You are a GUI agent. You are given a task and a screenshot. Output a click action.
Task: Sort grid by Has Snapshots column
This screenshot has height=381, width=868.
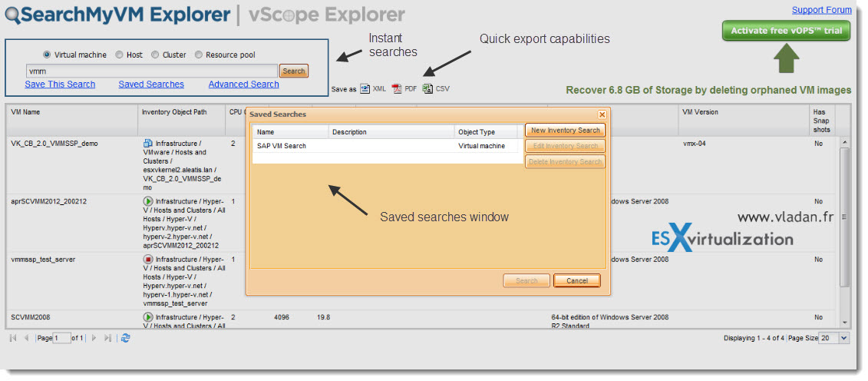click(x=821, y=119)
